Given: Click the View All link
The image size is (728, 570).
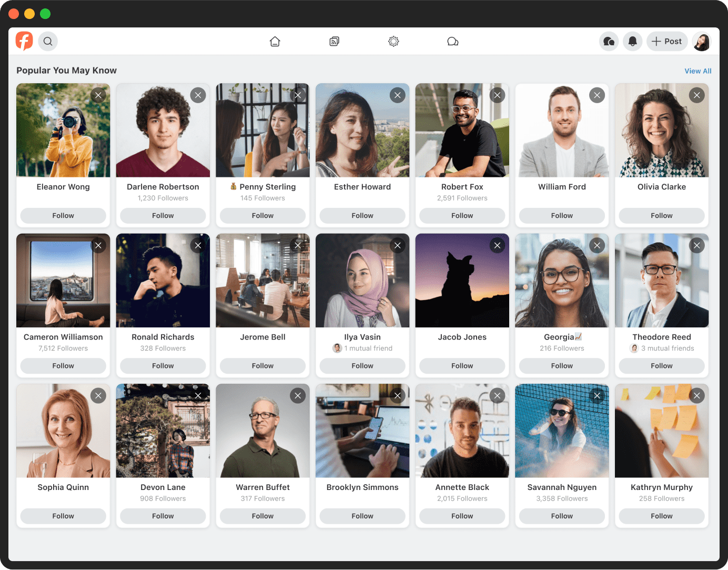Looking at the screenshot, I should [697, 71].
